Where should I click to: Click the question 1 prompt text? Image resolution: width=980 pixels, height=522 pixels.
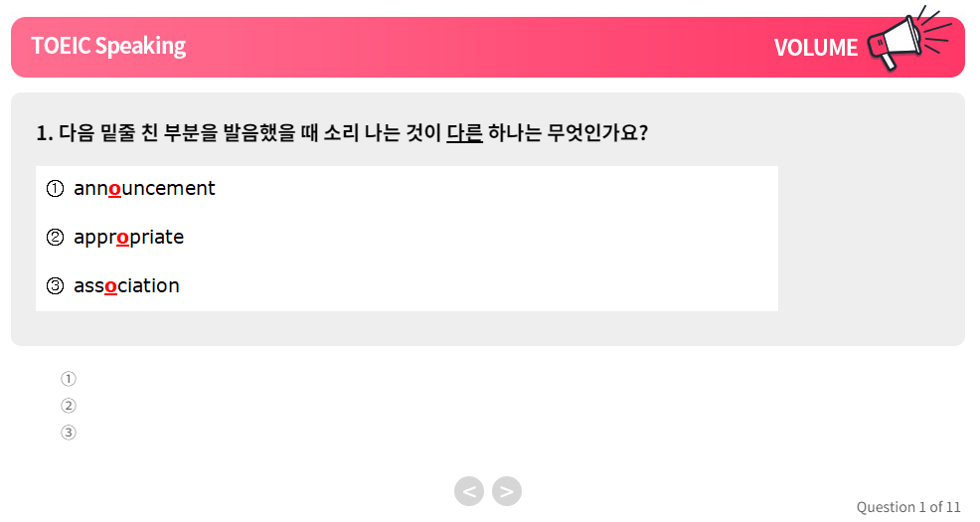coord(342,132)
